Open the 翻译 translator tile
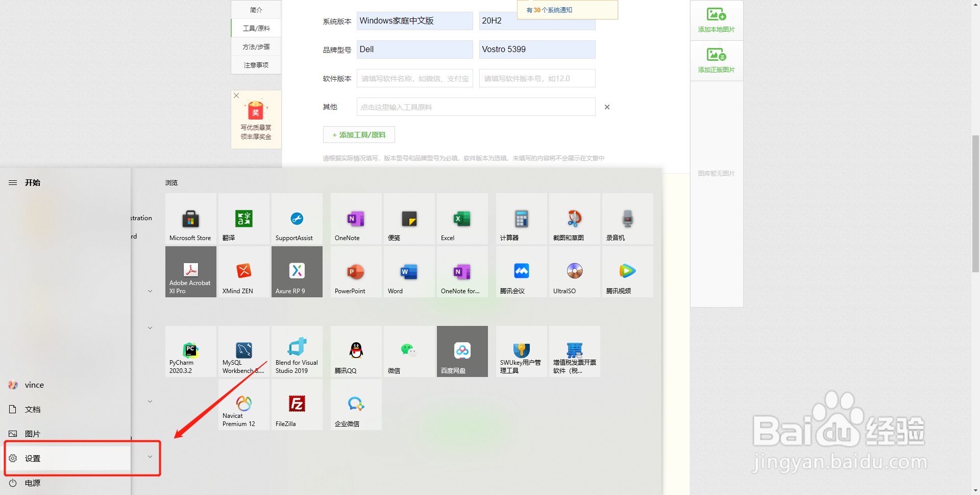980x495 pixels. click(243, 219)
